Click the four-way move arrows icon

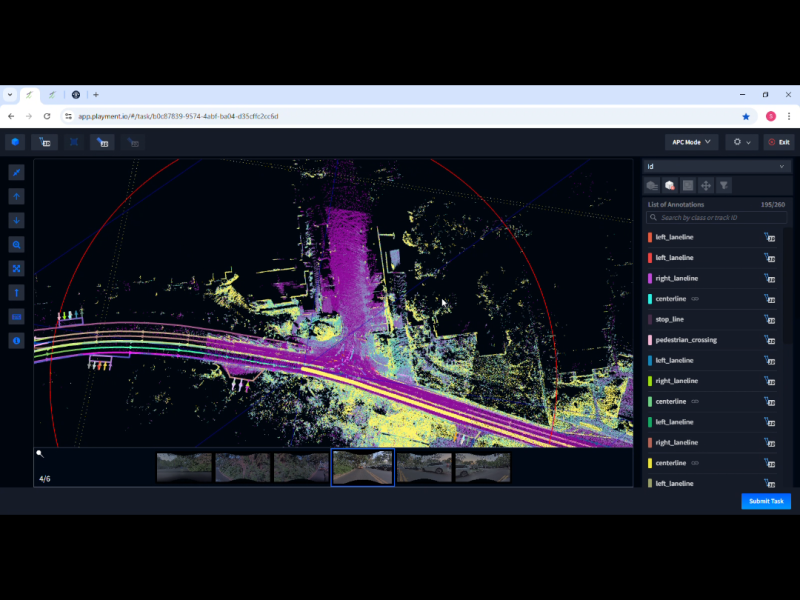coord(706,186)
